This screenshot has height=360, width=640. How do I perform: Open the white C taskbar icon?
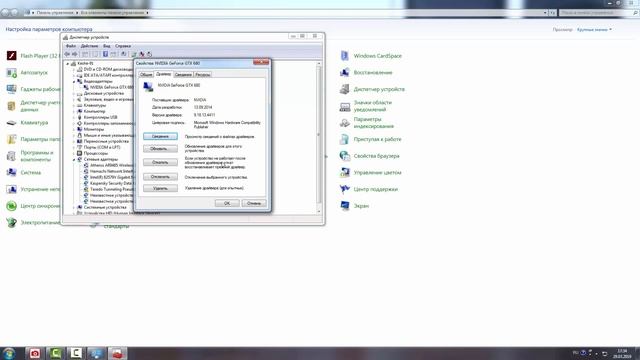point(76,353)
